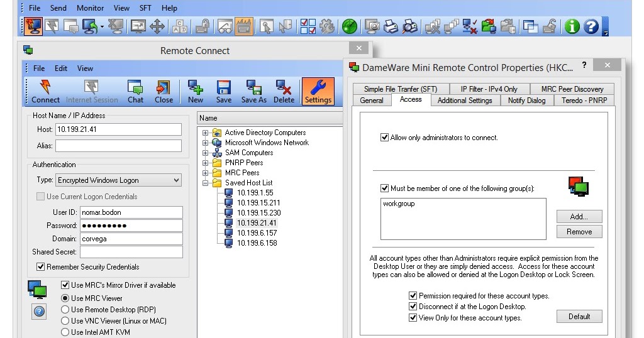Click the Host address input field
Screen dimensions: 644x338
click(x=118, y=129)
